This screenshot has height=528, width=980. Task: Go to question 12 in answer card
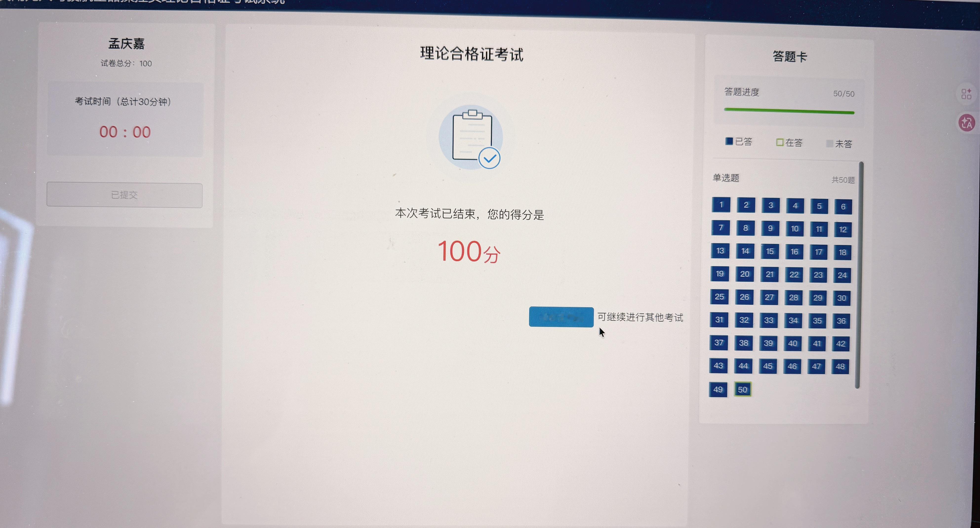(843, 230)
